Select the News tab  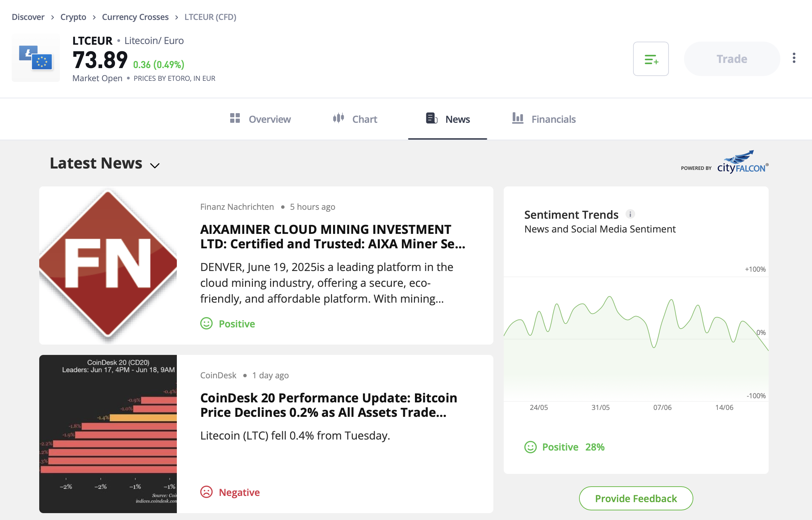pyautogui.click(x=448, y=119)
